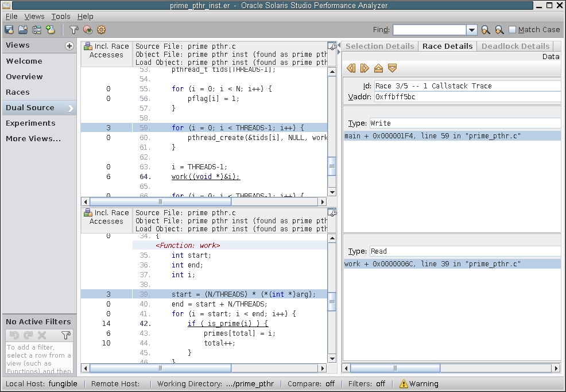Image resolution: width=566 pixels, height=392 pixels.
Task: Click the open experiment folder icon
Action: point(23,30)
